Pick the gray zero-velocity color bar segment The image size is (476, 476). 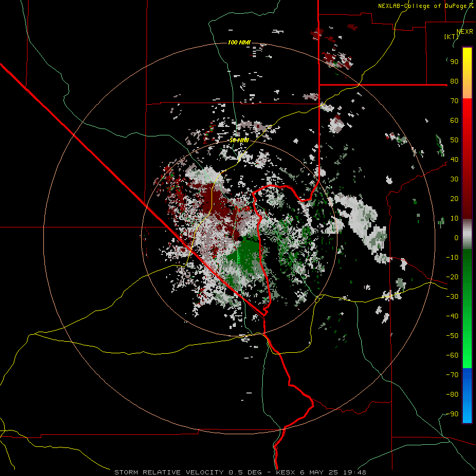pos(467,234)
